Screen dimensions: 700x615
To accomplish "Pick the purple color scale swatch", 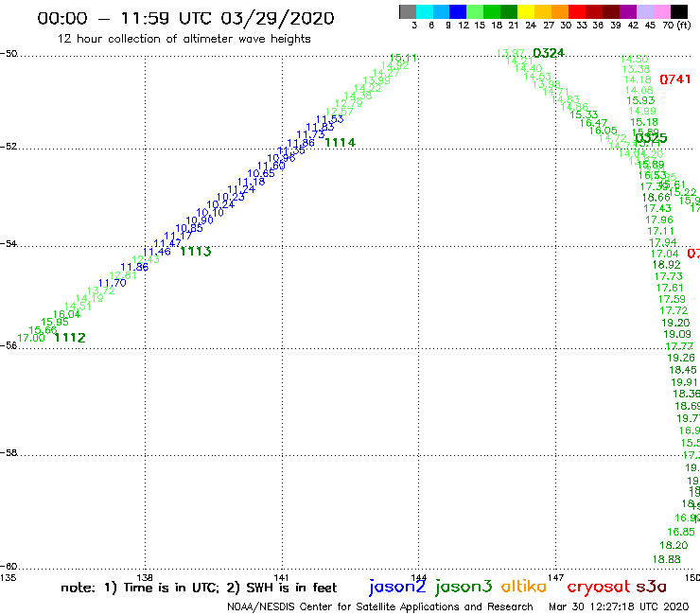I will (x=628, y=11).
